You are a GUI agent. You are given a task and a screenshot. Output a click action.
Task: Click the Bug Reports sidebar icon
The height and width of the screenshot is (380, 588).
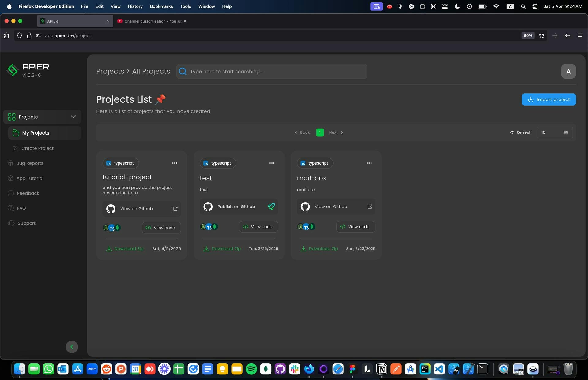pyautogui.click(x=11, y=163)
